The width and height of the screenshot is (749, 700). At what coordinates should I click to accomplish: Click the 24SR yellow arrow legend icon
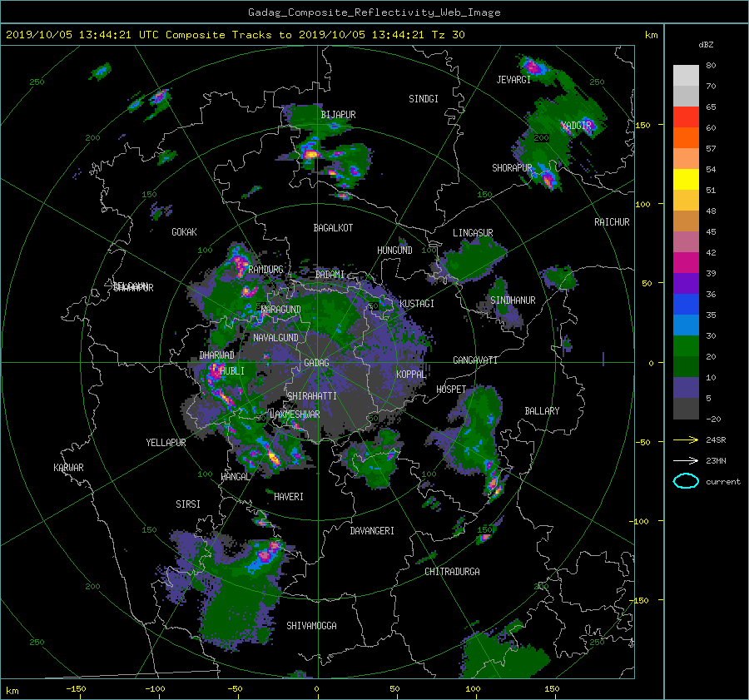(686, 439)
